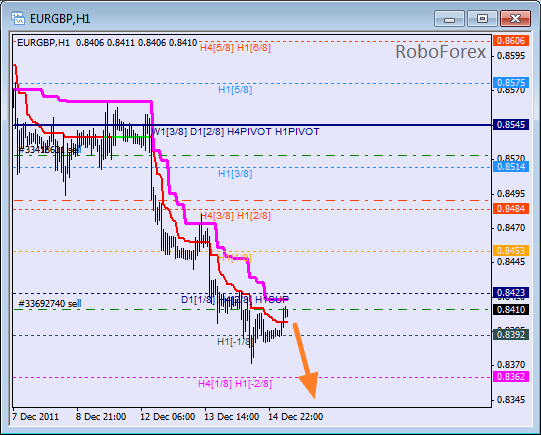Select the 0.8484 orange price label
Viewport: 541px width, 435px height.
coord(511,209)
